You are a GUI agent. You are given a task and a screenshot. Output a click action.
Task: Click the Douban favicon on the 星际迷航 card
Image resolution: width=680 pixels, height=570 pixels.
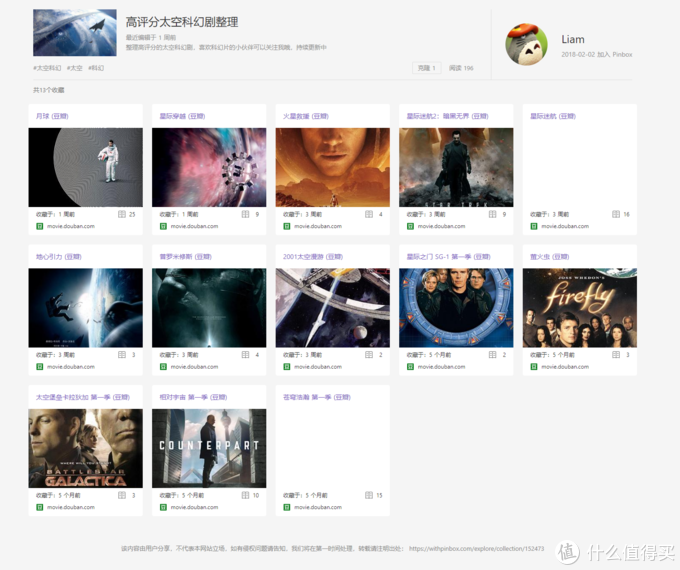click(534, 226)
